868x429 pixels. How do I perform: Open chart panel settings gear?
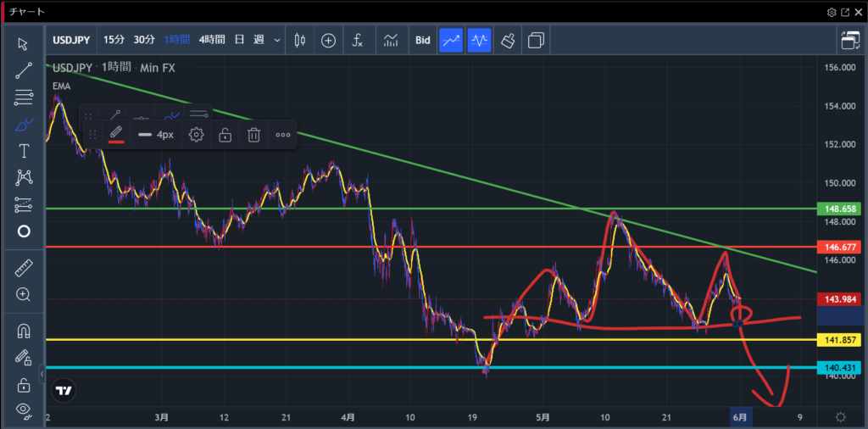point(832,12)
